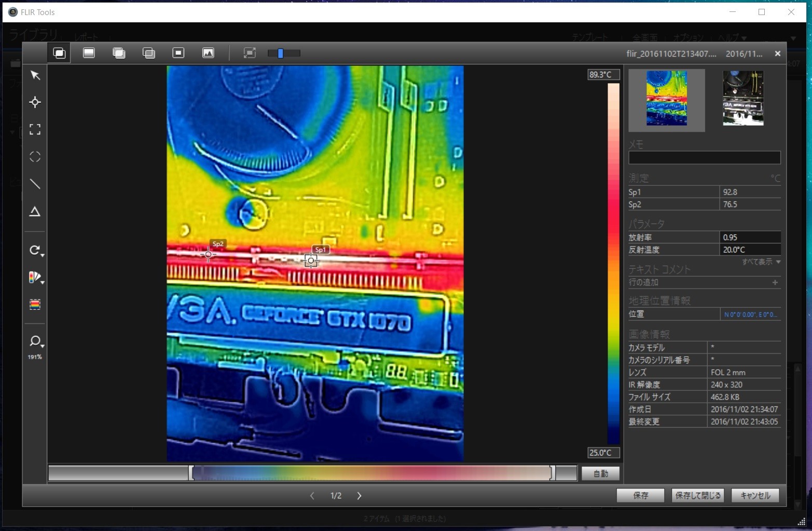This screenshot has width=812, height=531.
Task: Select the delta temperature tool
Action: pos(35,211)
